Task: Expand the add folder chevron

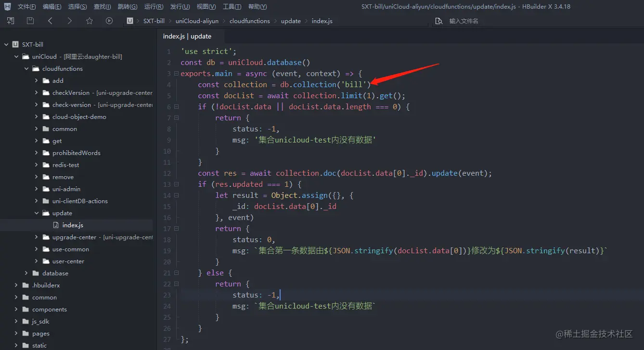Action: click(37, 80)
